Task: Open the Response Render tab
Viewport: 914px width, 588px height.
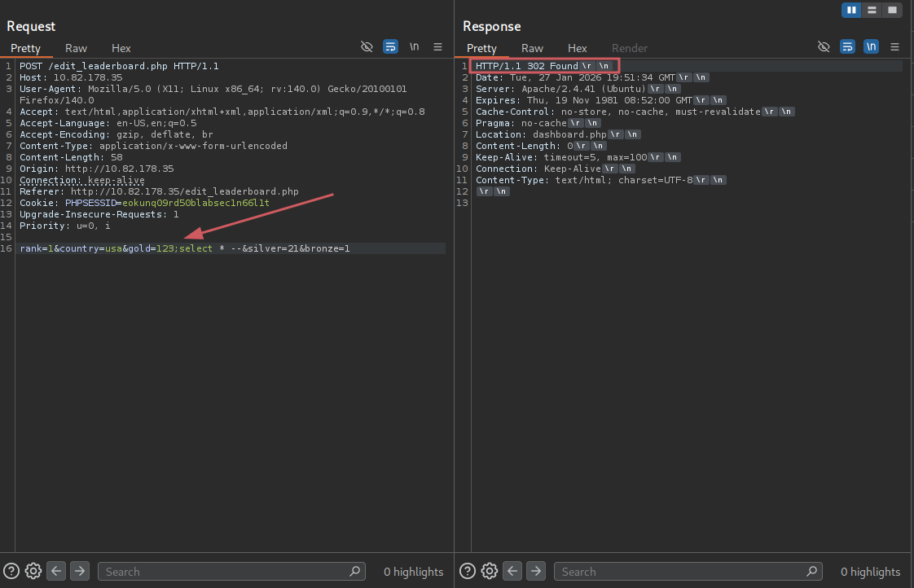Action: point(629,48)
